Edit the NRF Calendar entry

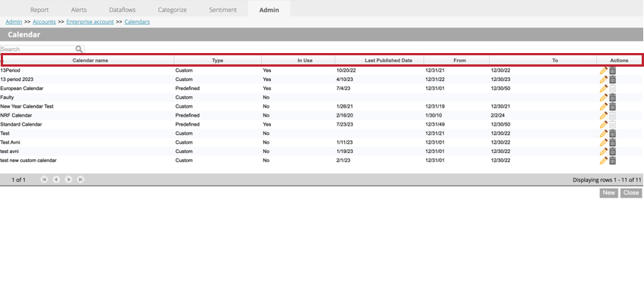pos(603,116)
